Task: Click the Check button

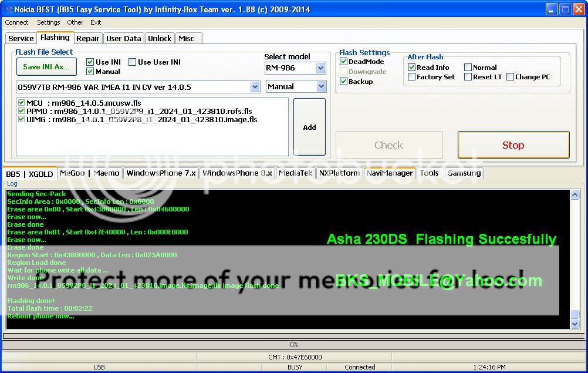Action: (389, 145)
